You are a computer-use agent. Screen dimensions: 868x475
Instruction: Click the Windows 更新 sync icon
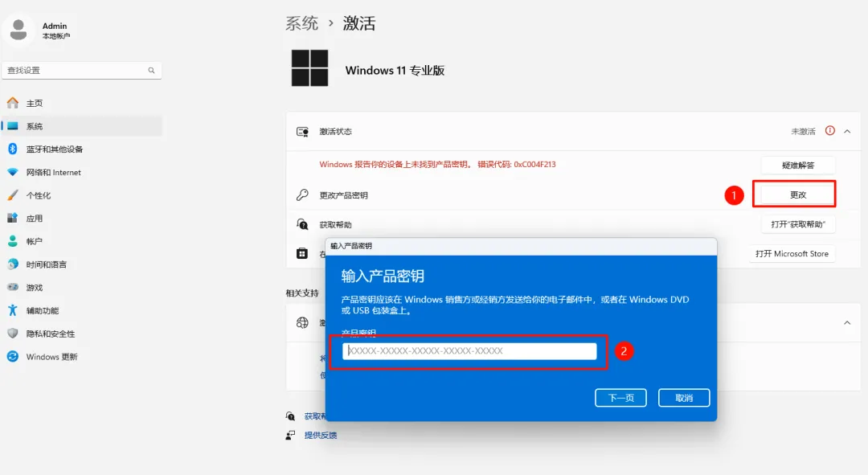pyautogui.click(x=13, y=357)
